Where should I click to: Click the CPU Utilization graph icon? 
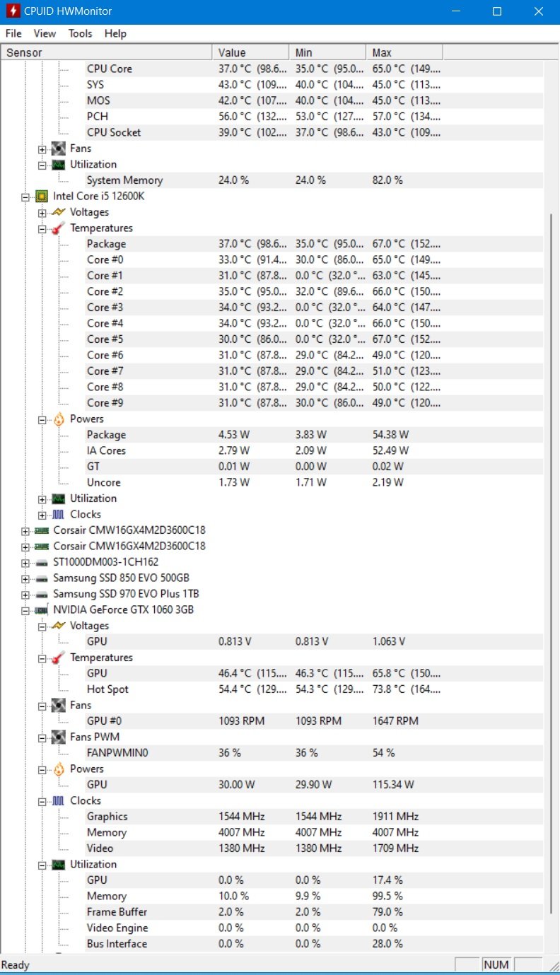point(59,498)
